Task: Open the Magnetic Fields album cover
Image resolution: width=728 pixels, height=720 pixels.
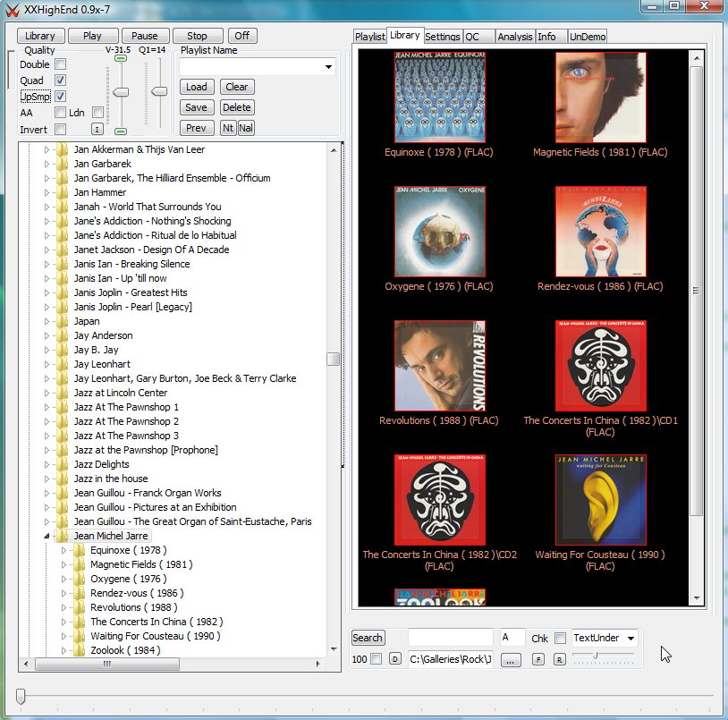Action: click(601, 97)
